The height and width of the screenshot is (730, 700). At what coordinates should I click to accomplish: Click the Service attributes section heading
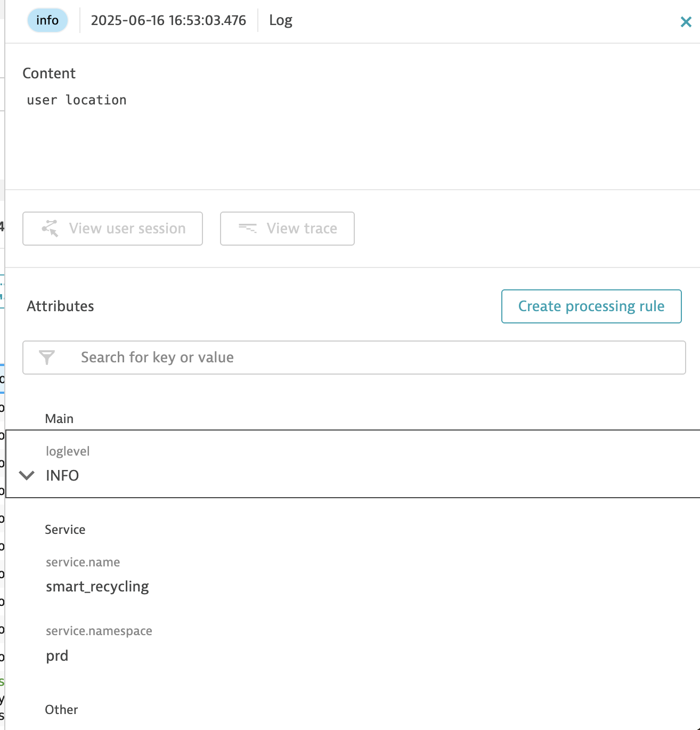(x=65, y=530)
